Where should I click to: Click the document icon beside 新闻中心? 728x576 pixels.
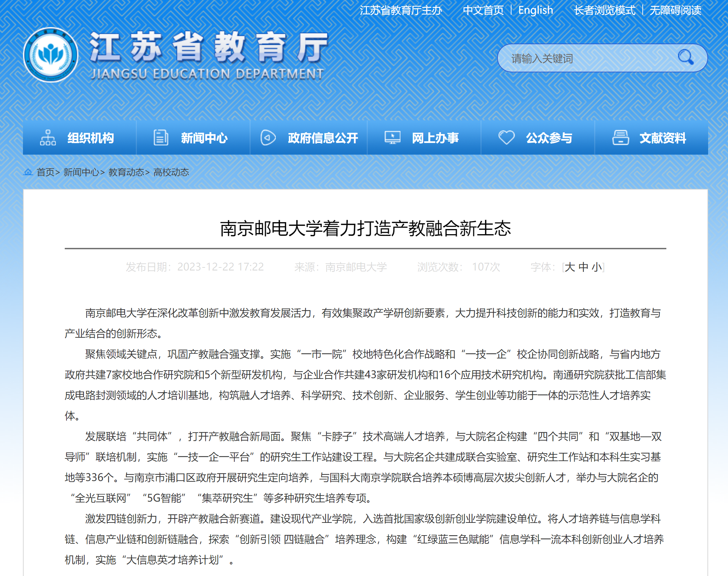[161, 137]
